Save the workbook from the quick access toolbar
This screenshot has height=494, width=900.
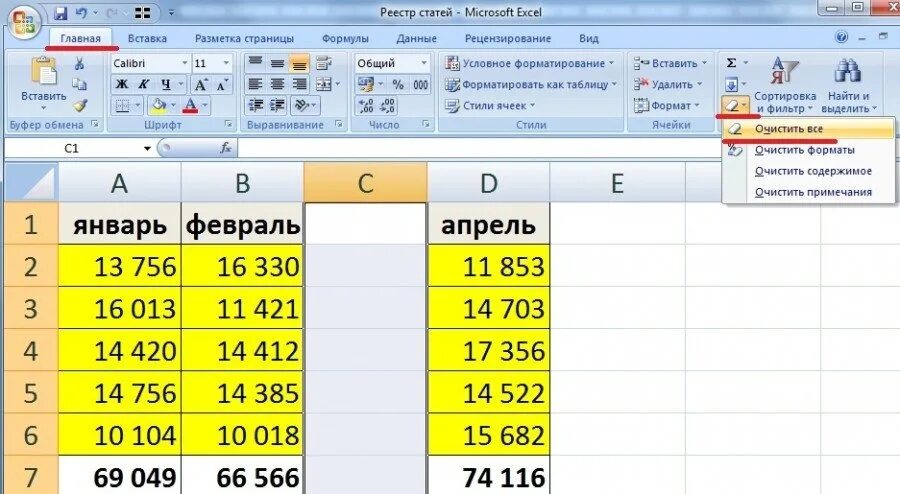[x=60, y=13]
